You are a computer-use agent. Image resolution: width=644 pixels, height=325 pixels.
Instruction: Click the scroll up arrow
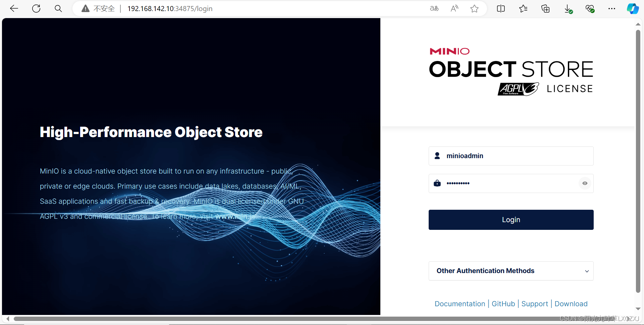(638, 24)
